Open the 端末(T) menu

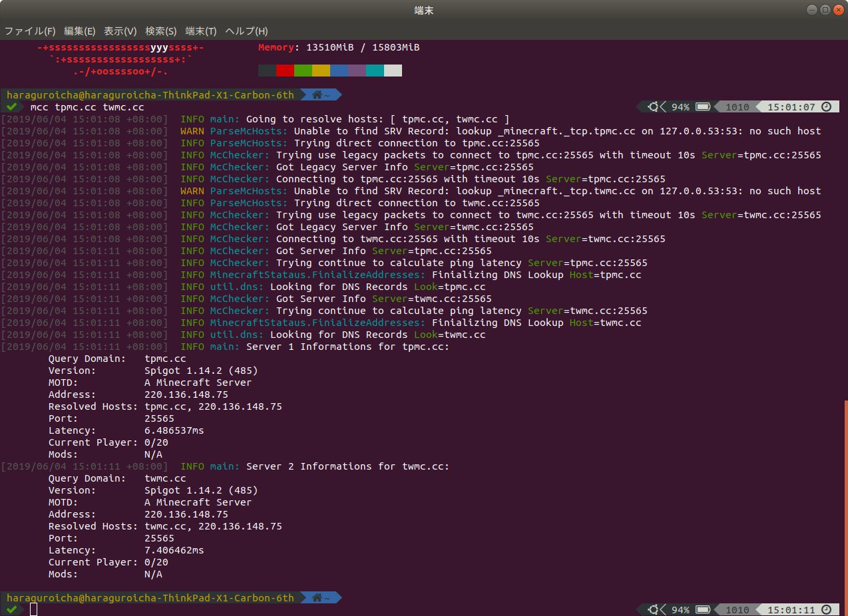[201, 31]
